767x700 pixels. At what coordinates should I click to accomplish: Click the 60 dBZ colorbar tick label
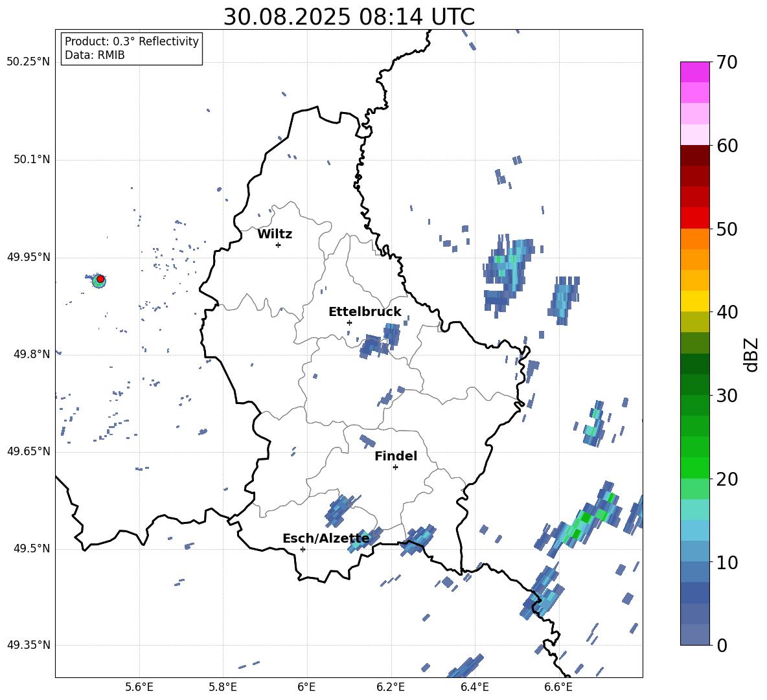pyautogui.click(x=727, y=146)
